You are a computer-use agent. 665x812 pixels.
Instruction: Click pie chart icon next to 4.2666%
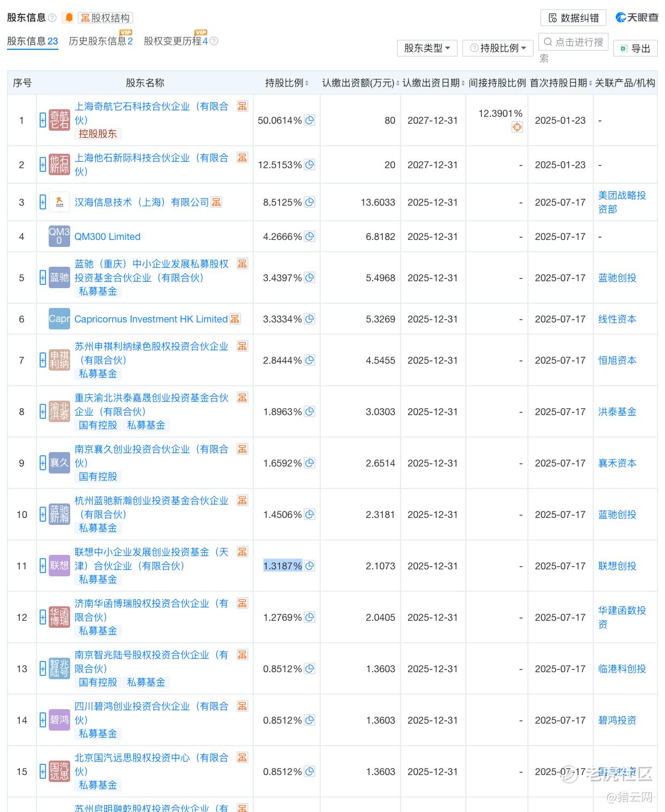(x=309, y=237)
